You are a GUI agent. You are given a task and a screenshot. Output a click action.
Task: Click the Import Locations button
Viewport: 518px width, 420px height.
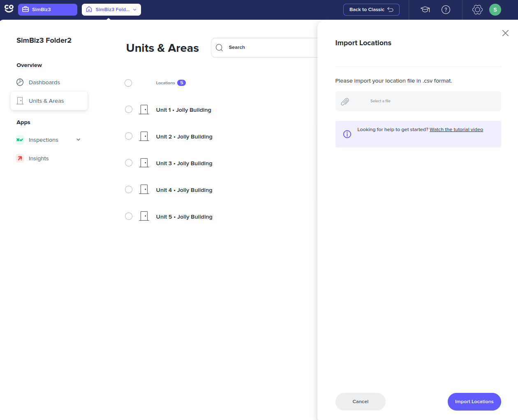pyautogui.click(x=474, y=402)
